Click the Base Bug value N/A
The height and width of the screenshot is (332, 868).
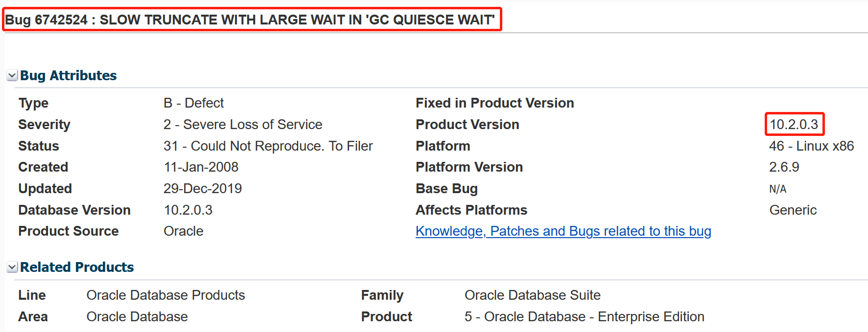[x=777, y=189]
